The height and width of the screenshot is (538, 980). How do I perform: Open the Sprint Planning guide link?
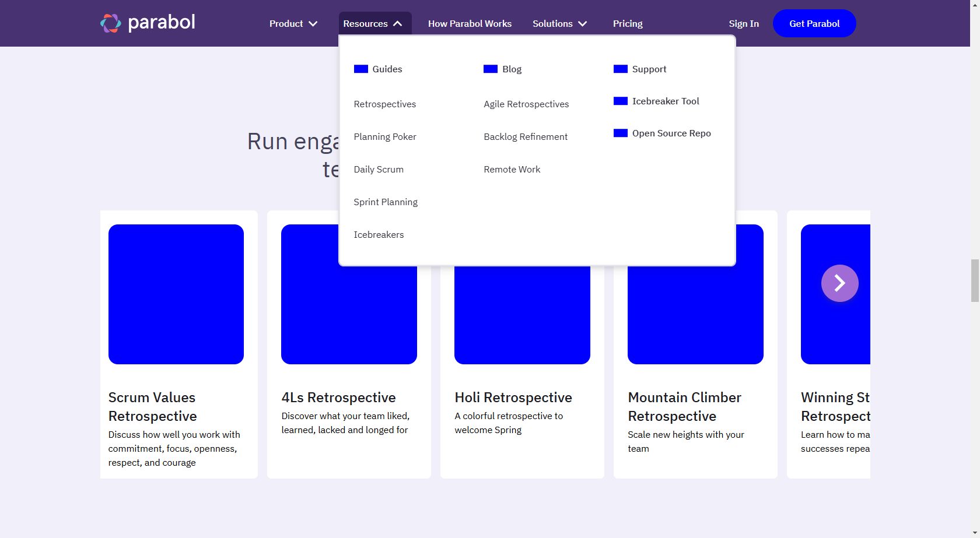tap(386, 202)
